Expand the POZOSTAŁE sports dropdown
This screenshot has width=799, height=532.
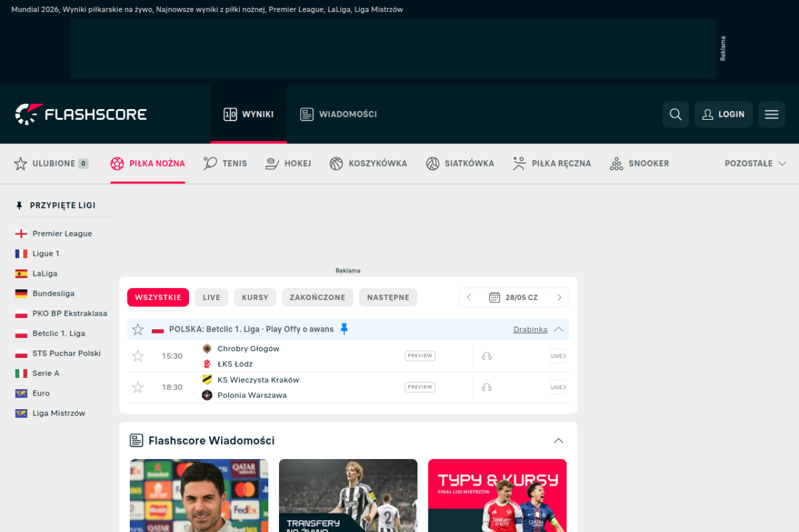point(755,163)
